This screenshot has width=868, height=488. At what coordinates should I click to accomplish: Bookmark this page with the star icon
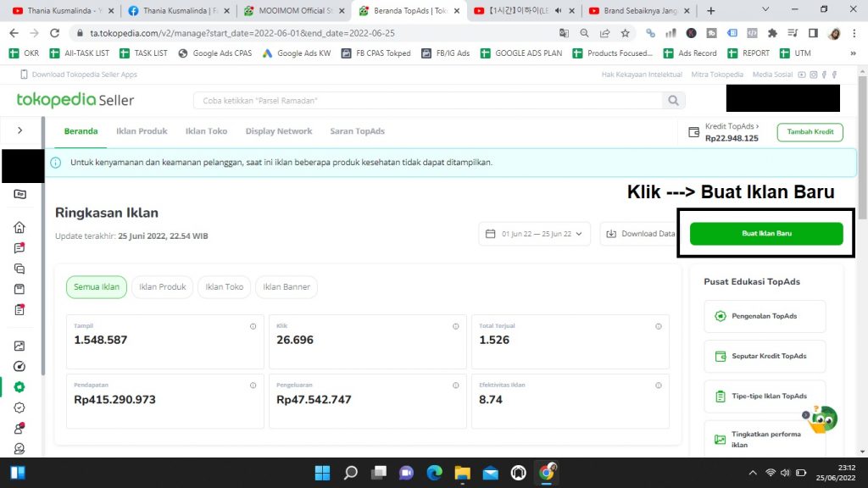click(x=625, y=33)
